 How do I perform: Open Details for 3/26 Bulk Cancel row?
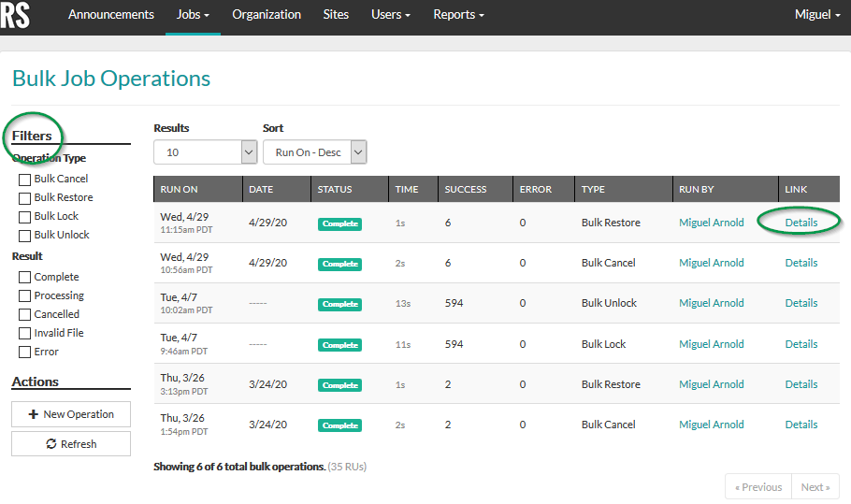[801, 425]
